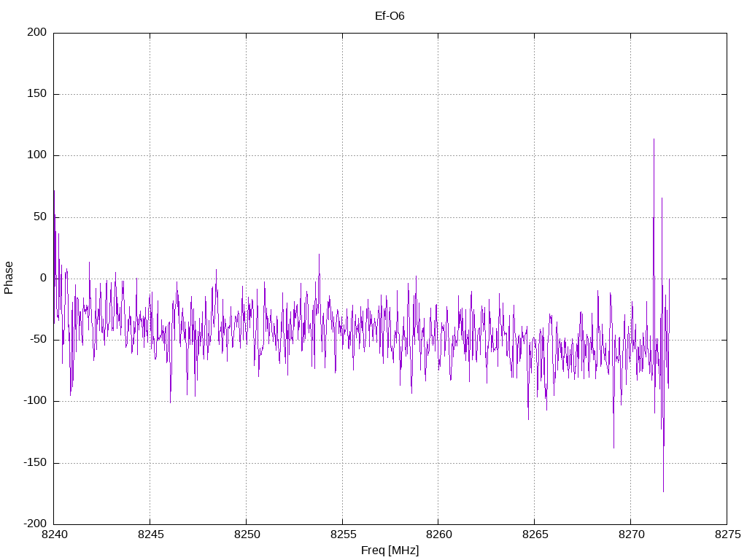Click the 8275 x-axis tick label
Viewport: 747px width, 560px height.
click(727, 534)
